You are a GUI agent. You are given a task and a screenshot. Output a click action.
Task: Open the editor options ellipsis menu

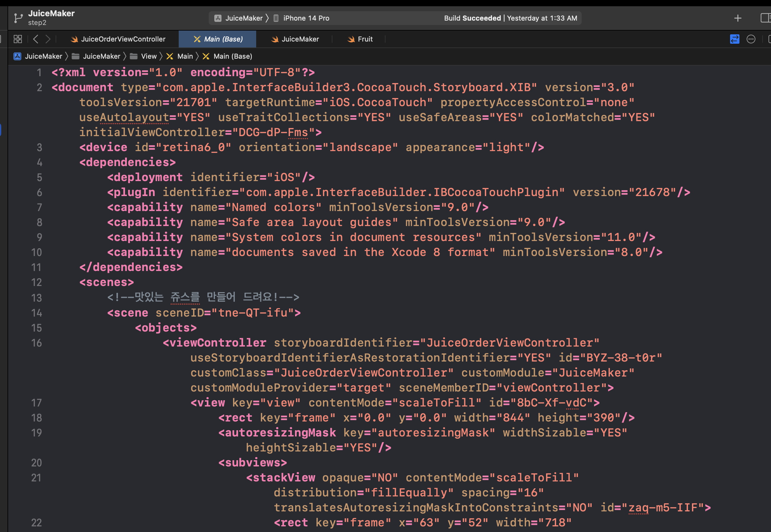tap(751, 39)
